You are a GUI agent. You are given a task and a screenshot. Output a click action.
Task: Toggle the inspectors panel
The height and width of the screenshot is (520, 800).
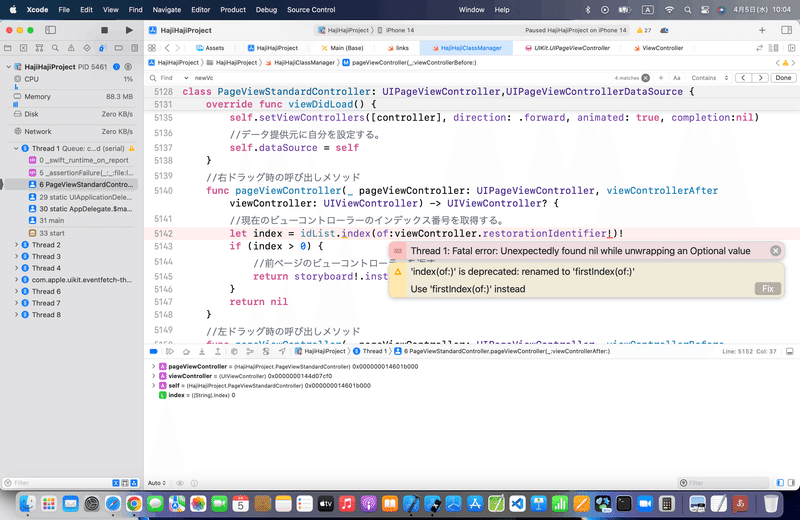click(786, 30)
